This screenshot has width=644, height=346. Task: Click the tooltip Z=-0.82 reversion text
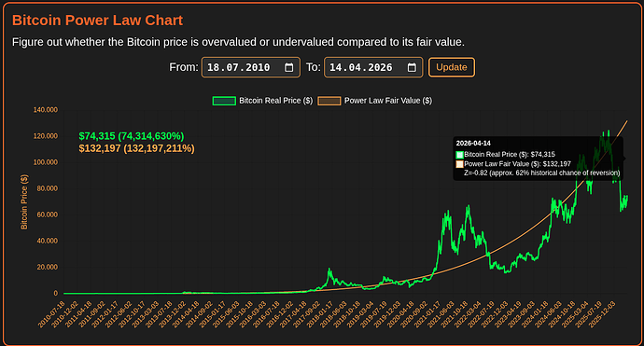tap(542, 173)
